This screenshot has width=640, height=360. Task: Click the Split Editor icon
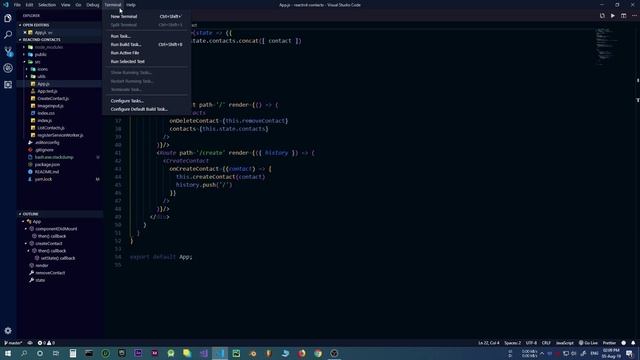(x=623, y=16)
